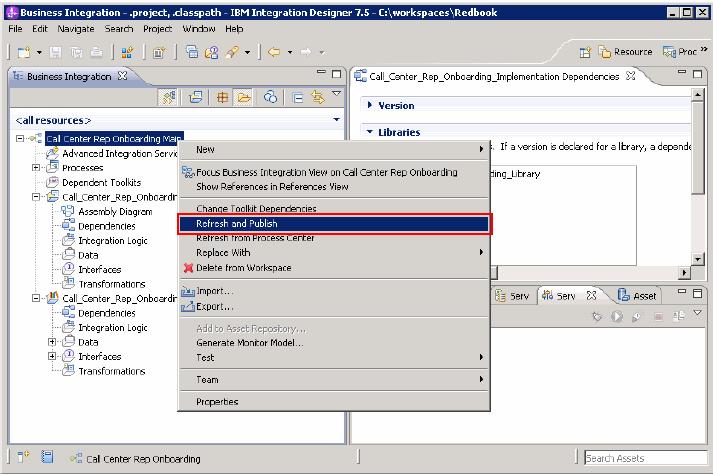Click the Save toolbar icon

55,52
